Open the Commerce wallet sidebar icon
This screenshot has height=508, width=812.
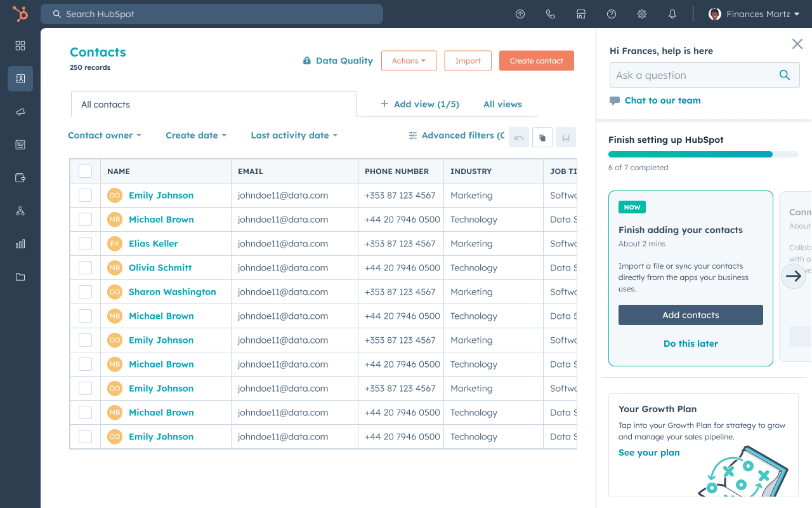20,178
